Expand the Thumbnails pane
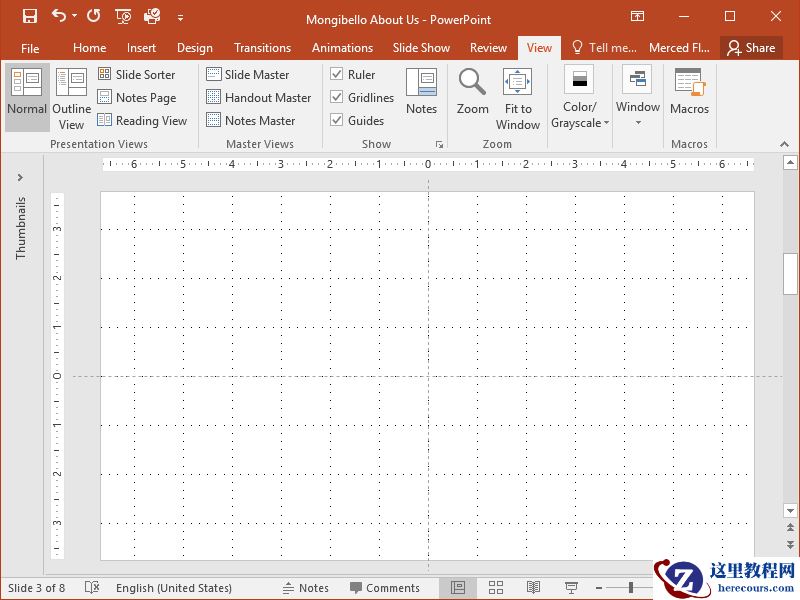Image resolution: width=800 pixels, height=600 pixels. coord(20,178)
